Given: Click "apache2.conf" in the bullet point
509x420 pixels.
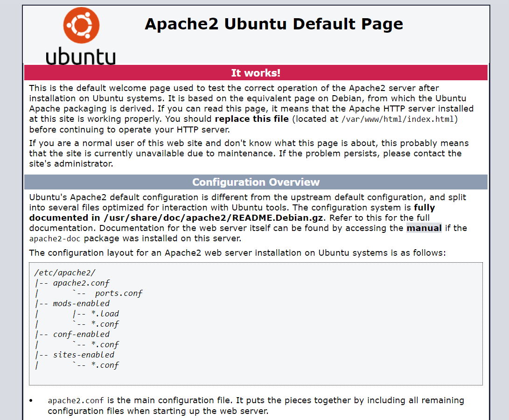Looking at the screenshot, I should (x=76, y=400).
